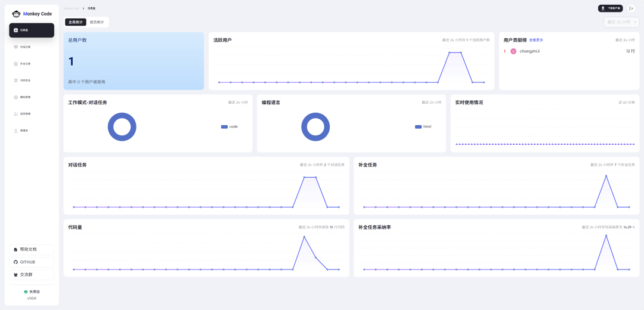
Task: Click the spike of 补全任务 line chart
Action: 606,176
